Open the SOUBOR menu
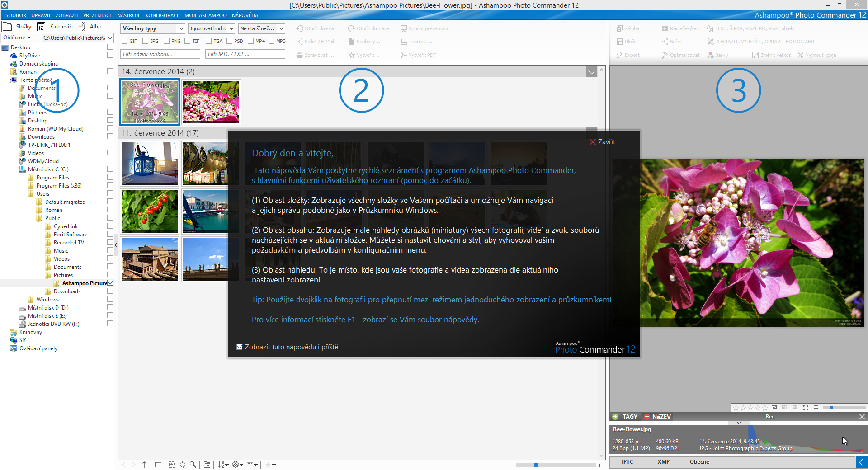The width and height of the screenshot is (868, 470). tap(16, 15)
